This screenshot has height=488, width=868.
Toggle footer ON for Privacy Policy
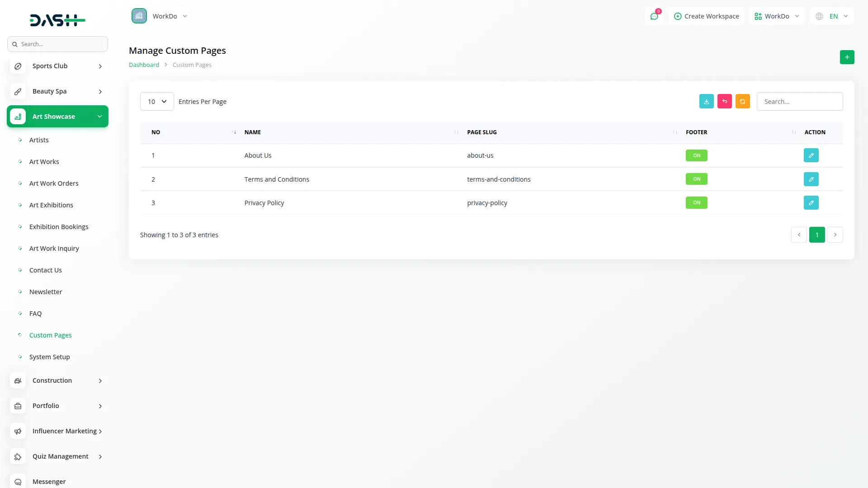tap(696, 203)
